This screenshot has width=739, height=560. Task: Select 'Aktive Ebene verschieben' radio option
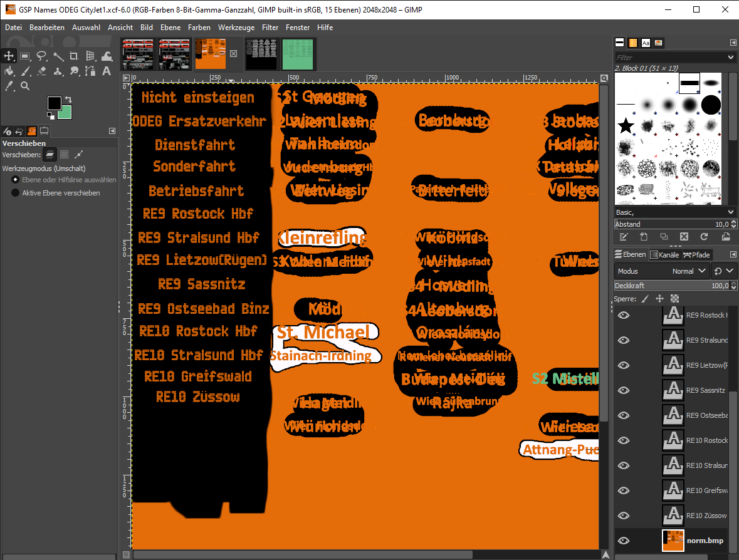point(16,193)
